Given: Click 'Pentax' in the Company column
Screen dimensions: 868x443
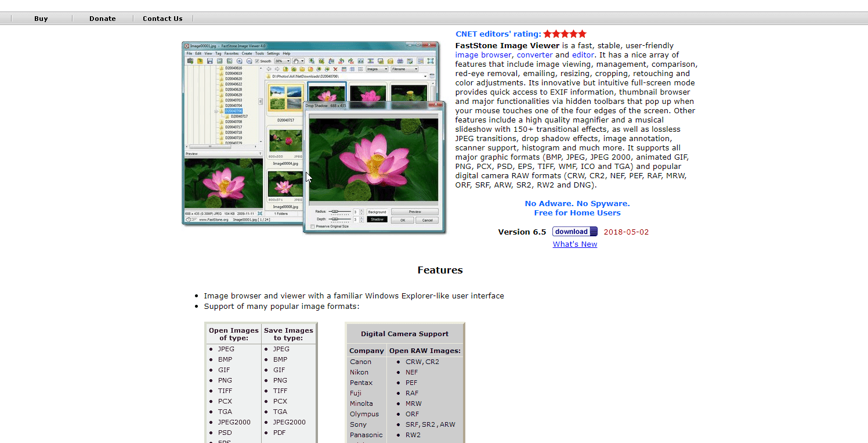Looking at the screenshot, I should [x=361, y=383].
